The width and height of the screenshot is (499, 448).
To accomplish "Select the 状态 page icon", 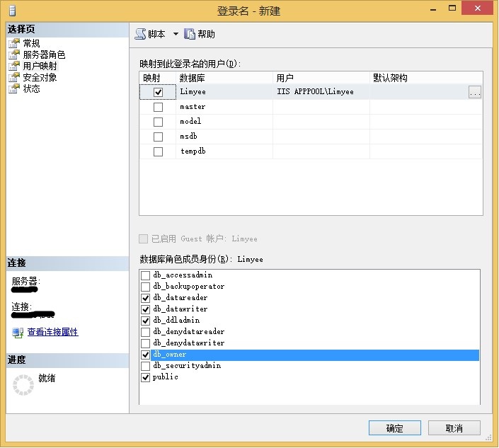I will [x=14, y=89].
